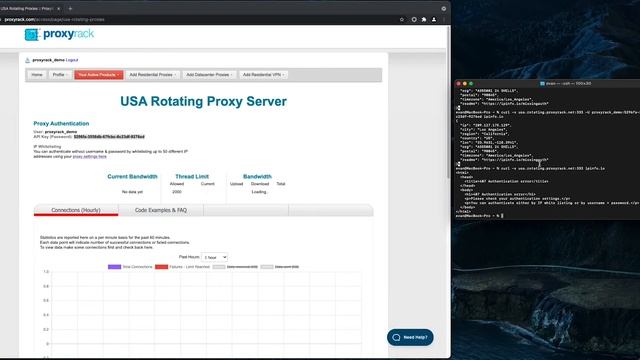Viewport: 640px width, 360px height.
Task: Open Add Residential VPN dropdown
Action: point(263,75)
